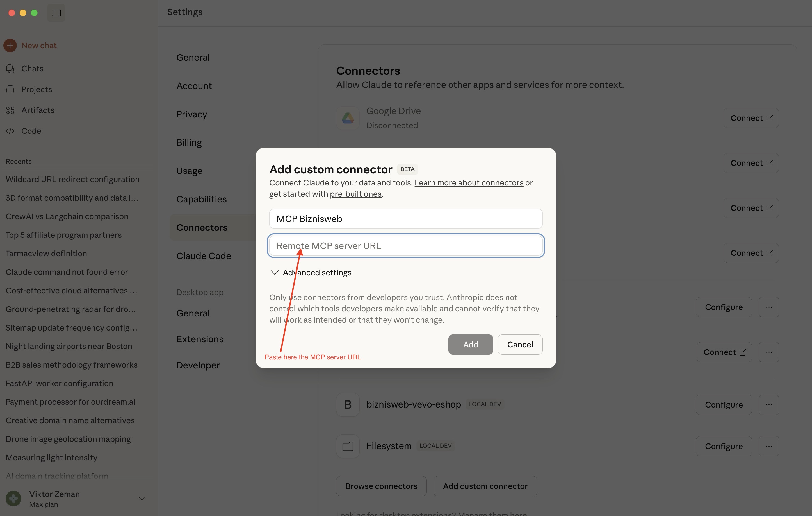812x516 pixels.
Task: Click the Google Drive connector icon
Action: pyautogui.click(x=347, y=118)
